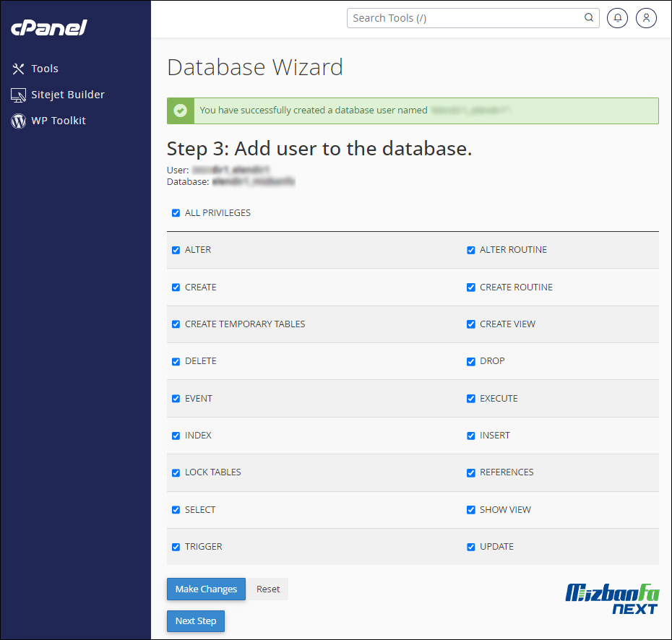672x640 pixels.
Task: Toggle the SHOW VIEW checkbox
Action: (x=470, y=510)
